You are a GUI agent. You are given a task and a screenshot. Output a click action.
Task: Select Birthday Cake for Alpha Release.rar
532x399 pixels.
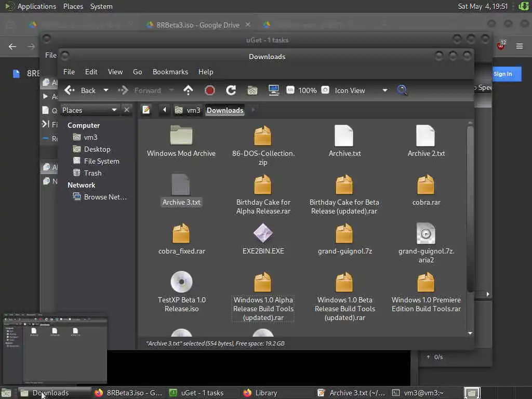[x=263, y=194]
